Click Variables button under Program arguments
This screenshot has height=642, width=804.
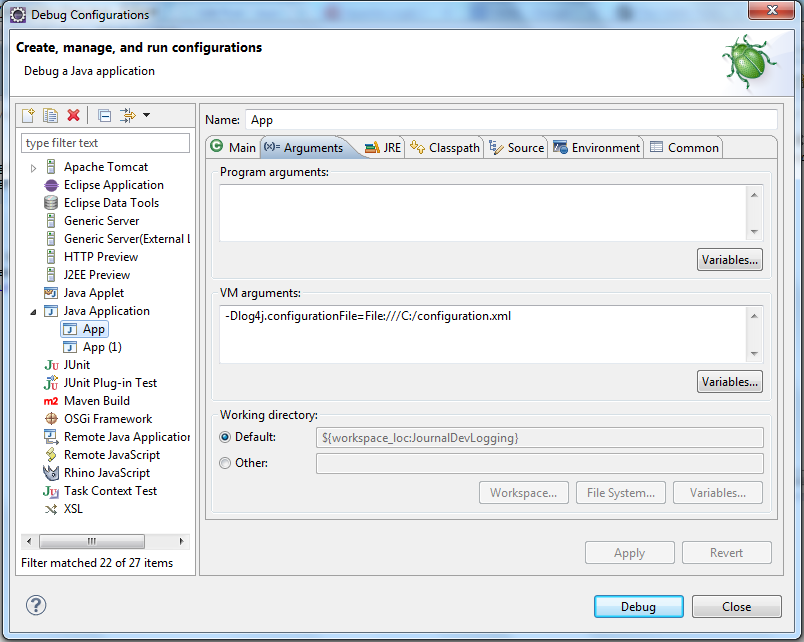[x=730, y=260]
